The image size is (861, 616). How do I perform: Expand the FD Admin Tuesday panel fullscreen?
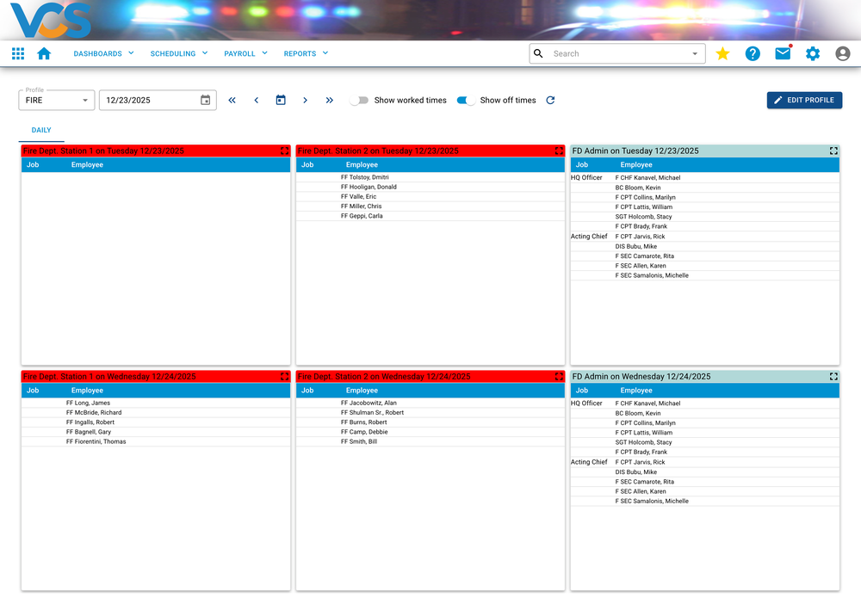(x=833, y=151)
